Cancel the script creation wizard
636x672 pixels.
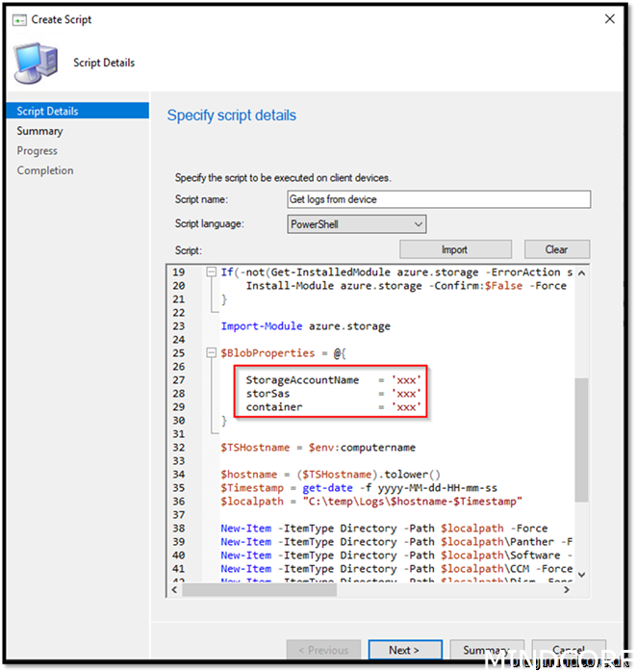568,651
